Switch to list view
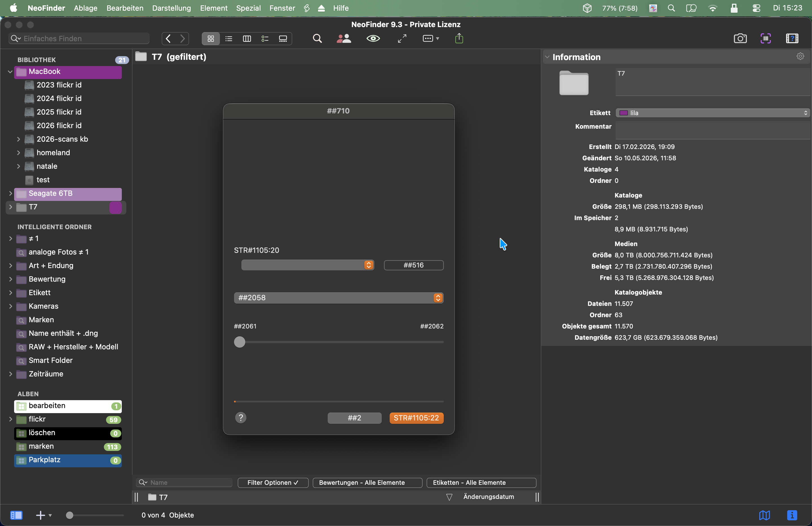 click(229, 39)
